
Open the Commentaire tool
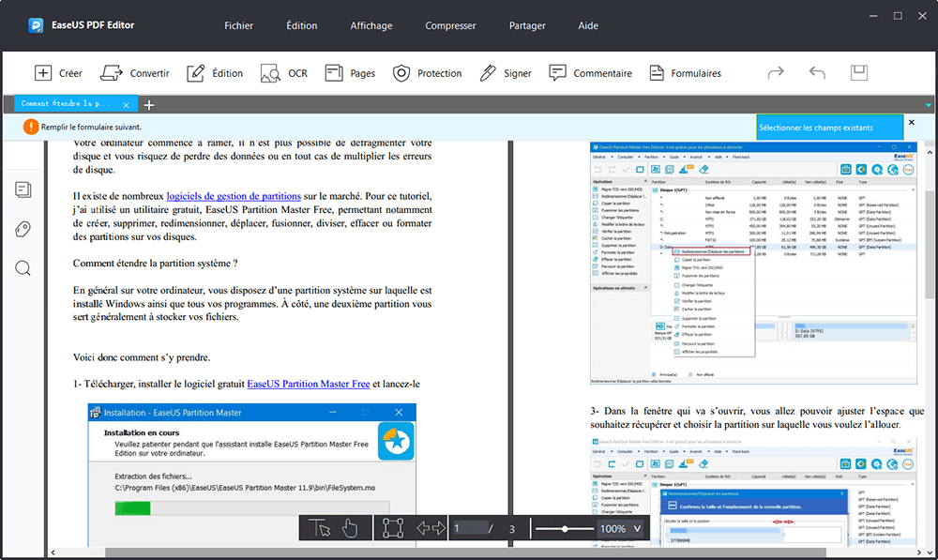point(590,73)
